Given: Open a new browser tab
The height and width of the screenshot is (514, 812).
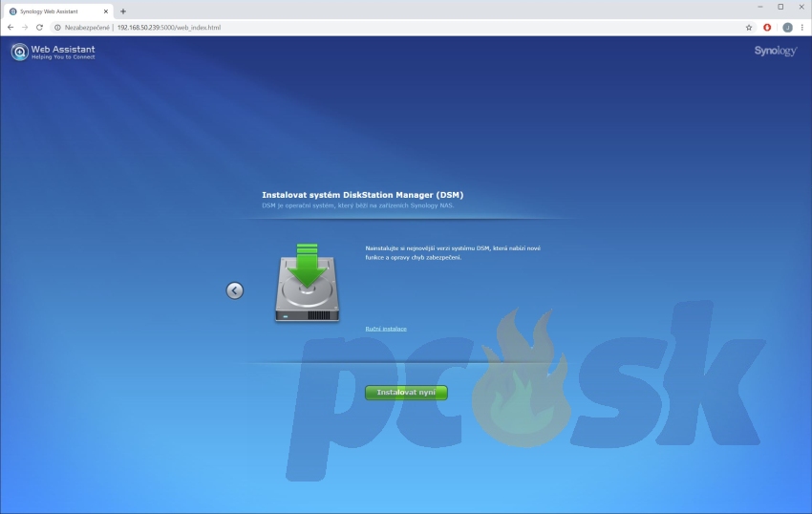Looking at the screenshot, I should 123,11.
